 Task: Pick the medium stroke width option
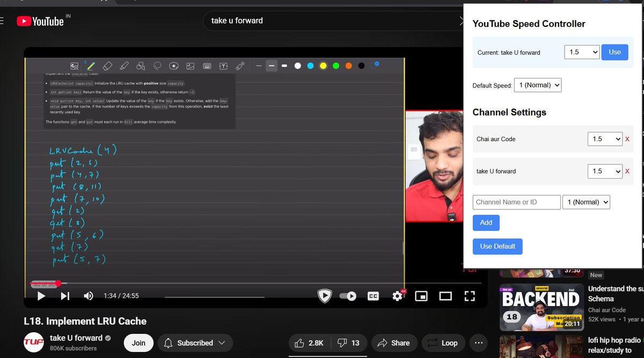pos(272,66)
